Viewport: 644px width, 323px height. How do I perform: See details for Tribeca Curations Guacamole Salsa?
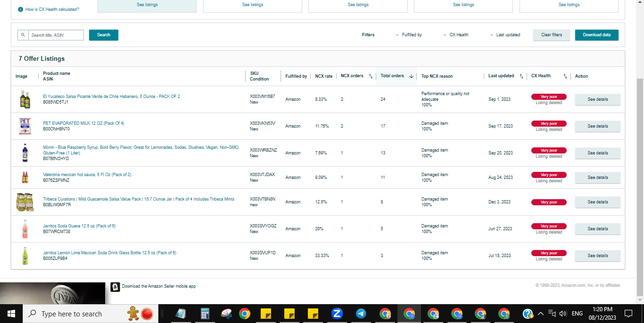[x=598, y=202]
